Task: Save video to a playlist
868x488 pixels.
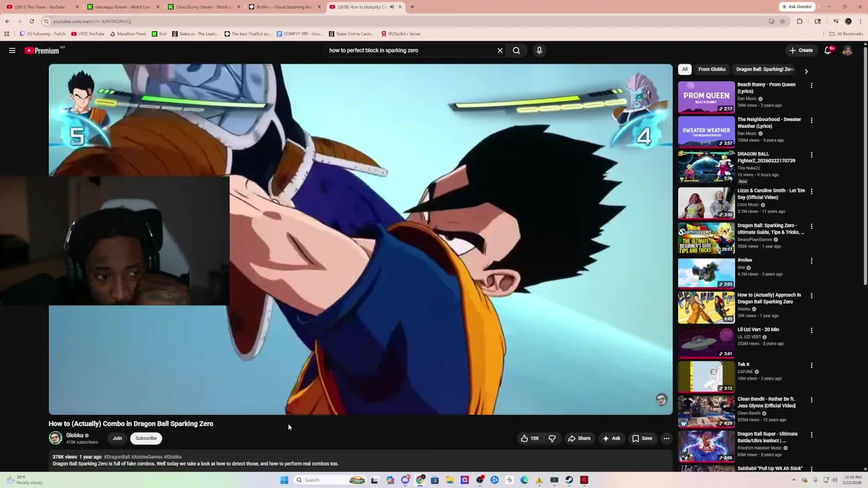Action: 642,439
